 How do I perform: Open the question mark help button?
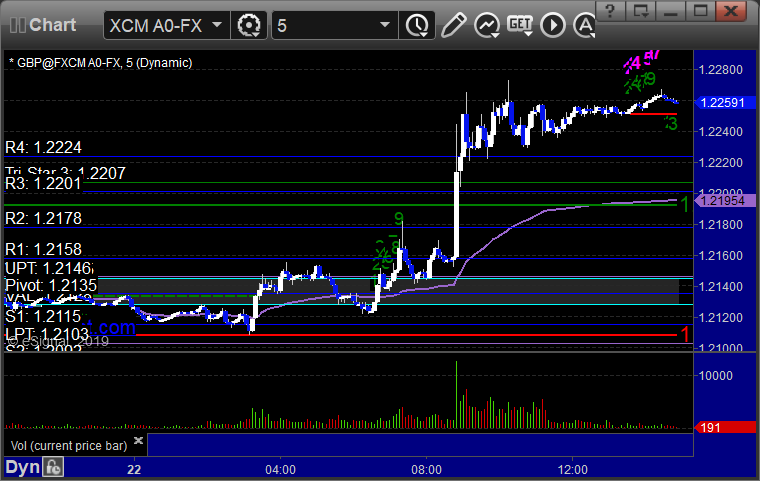[610, 11]
